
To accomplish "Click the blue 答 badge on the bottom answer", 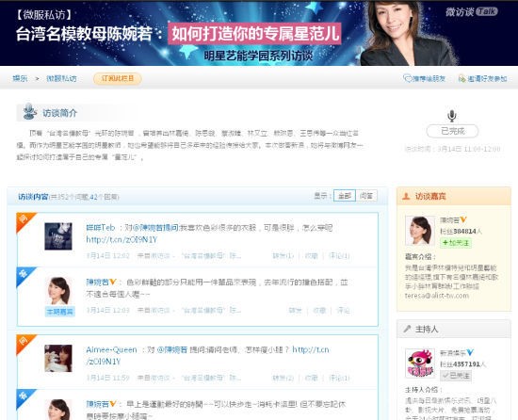I will pyautogui.click(x=24, y=396).
